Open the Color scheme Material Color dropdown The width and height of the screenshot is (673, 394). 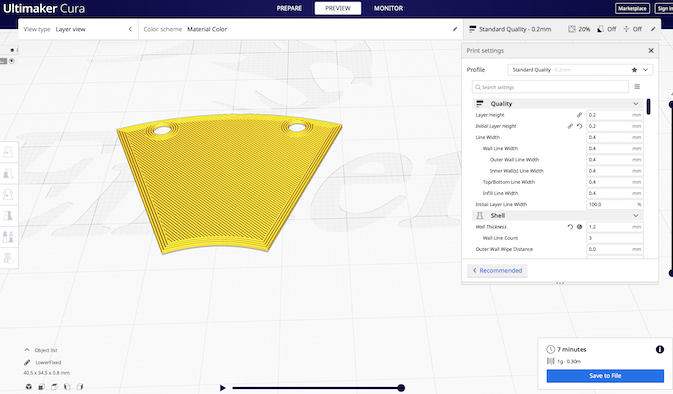[x=300, y=29]
